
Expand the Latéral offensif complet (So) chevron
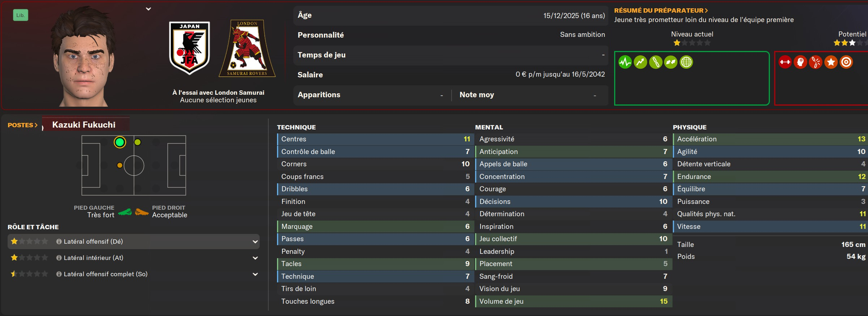255,274
